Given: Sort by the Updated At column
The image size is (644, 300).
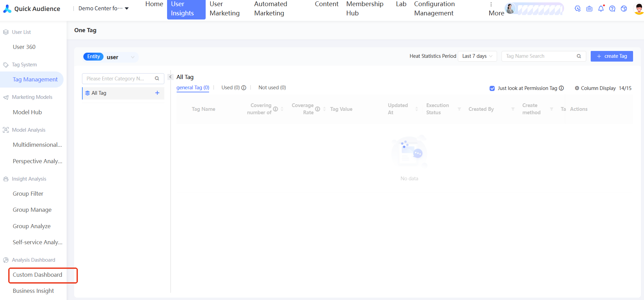Looking at the screenshot, I should (416, 109).
